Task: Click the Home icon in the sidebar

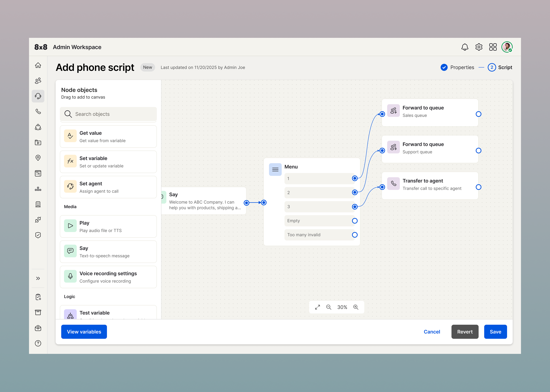Action: tap(38, 65)
